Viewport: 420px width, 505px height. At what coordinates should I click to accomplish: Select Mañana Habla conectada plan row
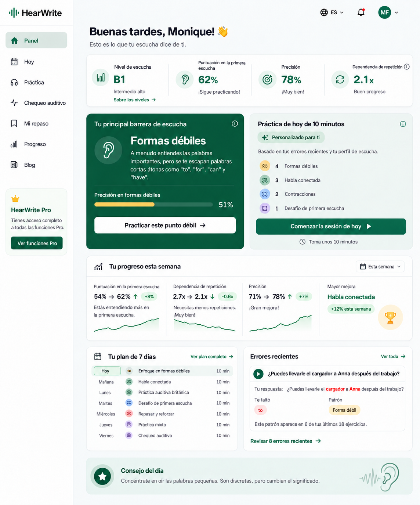click(162, 382)
